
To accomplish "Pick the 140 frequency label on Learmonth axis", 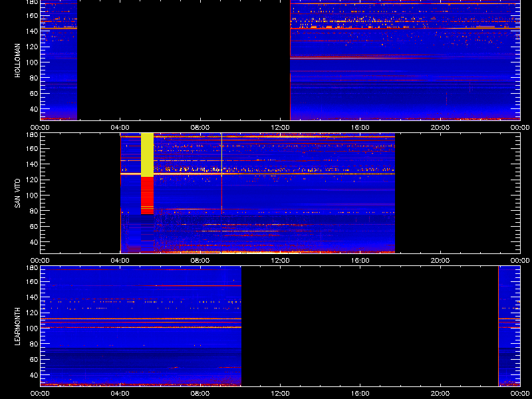I will tap(32, 297).
